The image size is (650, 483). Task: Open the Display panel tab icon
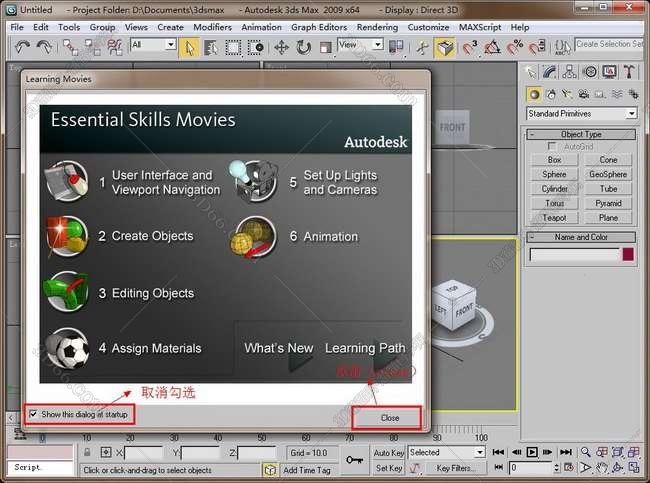click(x=609, y=72)
